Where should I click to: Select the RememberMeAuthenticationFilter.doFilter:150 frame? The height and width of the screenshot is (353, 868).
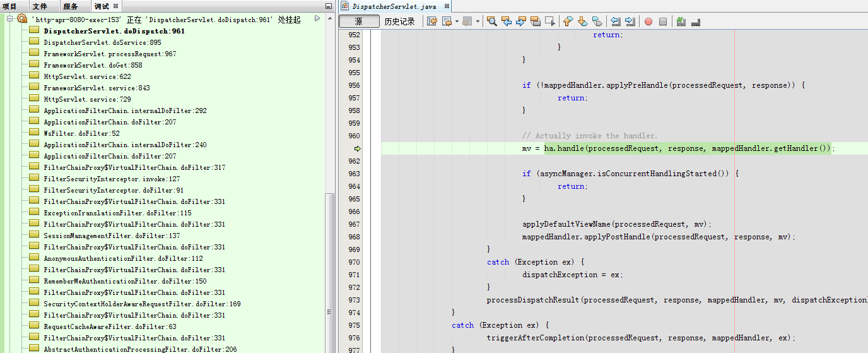pos(125,281)
